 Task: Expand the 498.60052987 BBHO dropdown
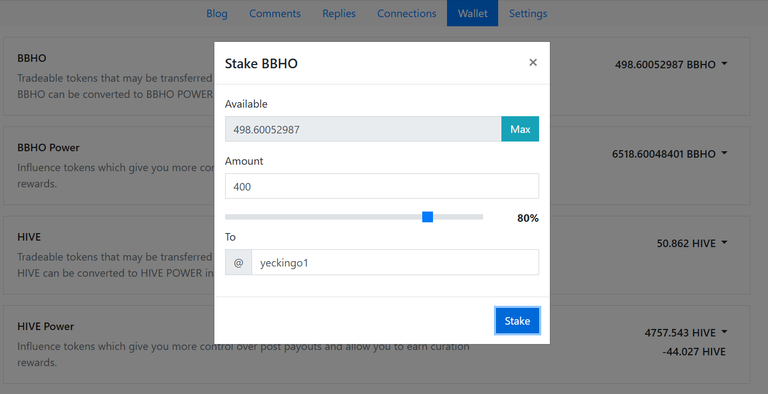point(724,64)
